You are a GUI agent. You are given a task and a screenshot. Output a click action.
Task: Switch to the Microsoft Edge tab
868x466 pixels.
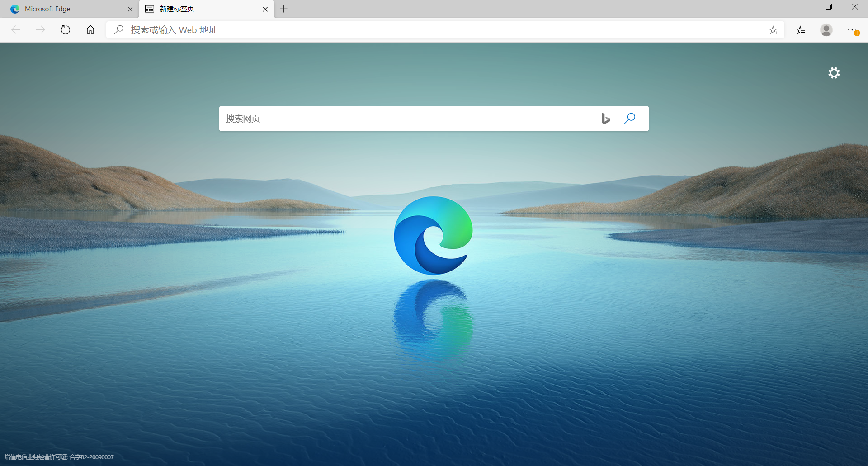click(70, 9)
